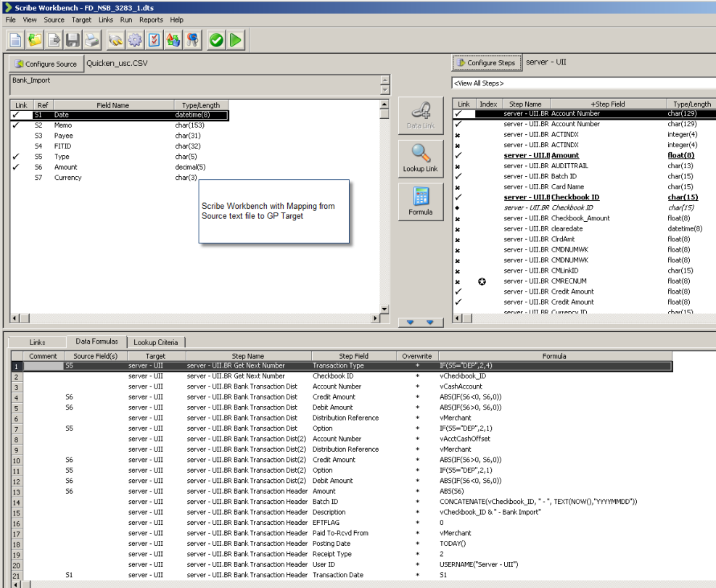Switch to the Links tab
The width and height of the screenshot is (716, 588).
pos(38,342)
